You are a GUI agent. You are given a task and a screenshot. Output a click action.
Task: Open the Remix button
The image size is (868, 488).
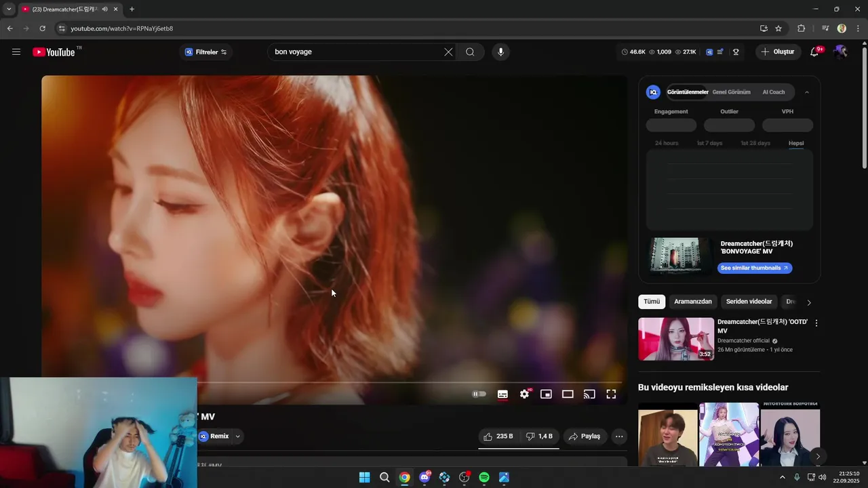point(214,436)
